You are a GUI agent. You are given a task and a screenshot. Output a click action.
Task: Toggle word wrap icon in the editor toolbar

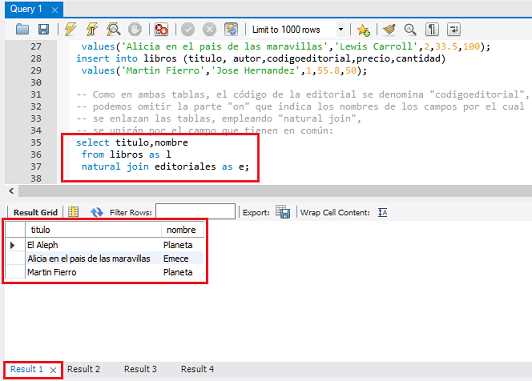454,30
